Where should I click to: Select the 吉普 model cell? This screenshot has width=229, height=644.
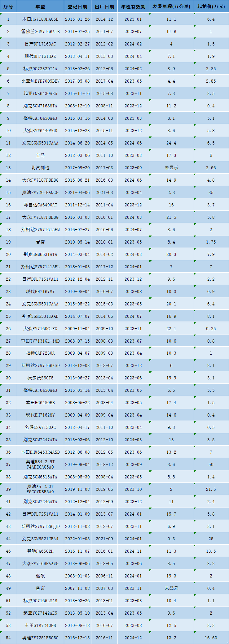[x=40, y=242]
